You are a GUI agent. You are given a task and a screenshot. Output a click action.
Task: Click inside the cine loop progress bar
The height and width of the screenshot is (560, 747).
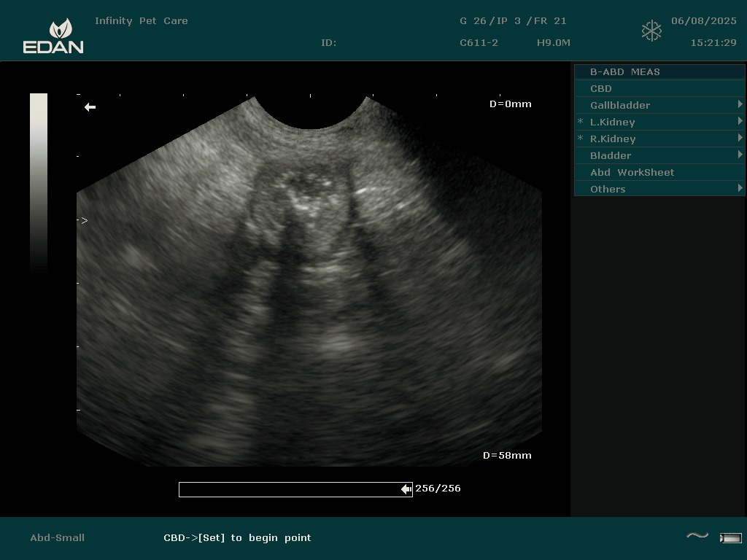click(x=292, y=489)
